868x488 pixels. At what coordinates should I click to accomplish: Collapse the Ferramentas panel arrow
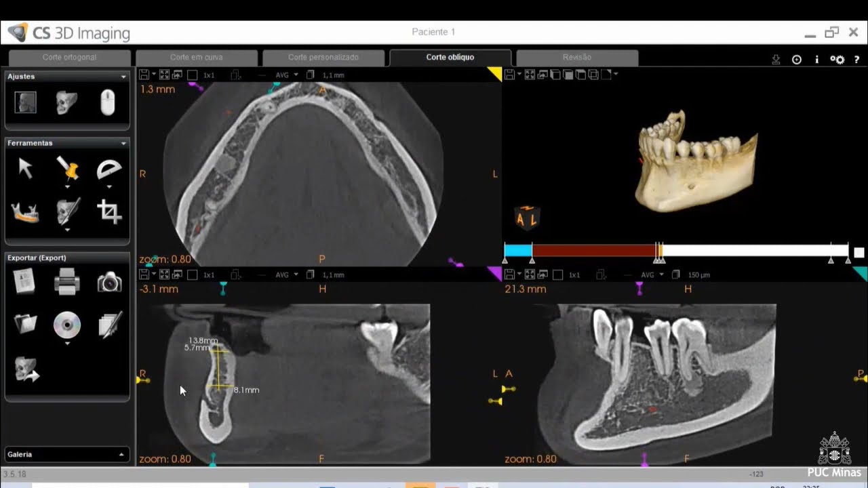123,143
